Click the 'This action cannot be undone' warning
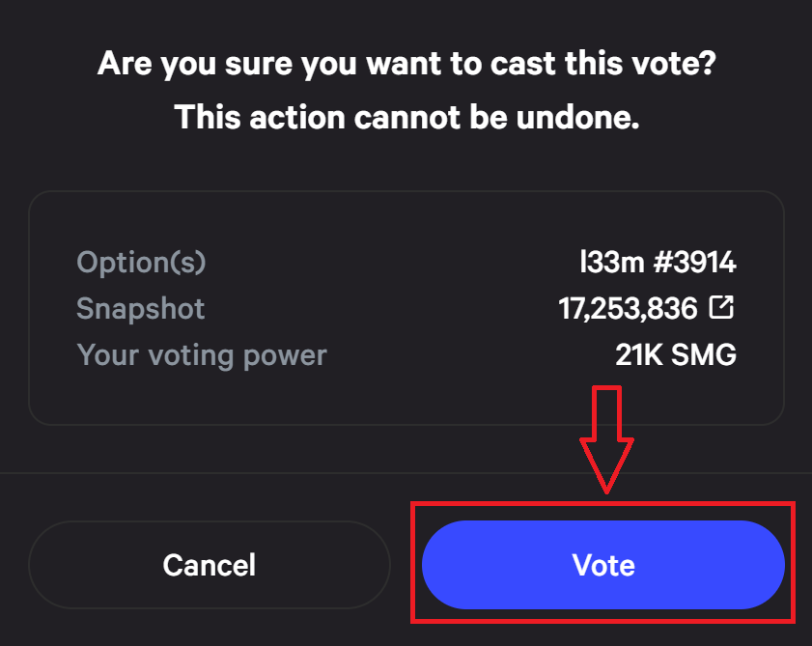Image resolution: width=812 pixels, height=646 pixels. [406, 117]
